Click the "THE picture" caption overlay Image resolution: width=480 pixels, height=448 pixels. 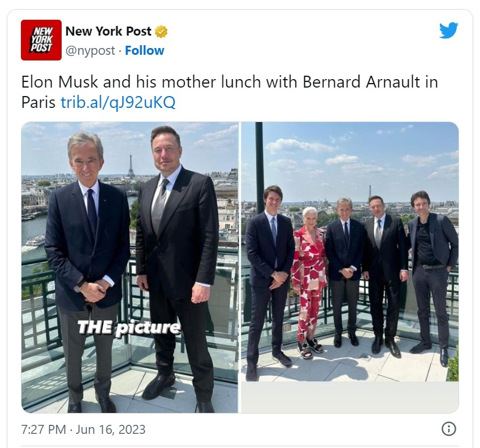click(x=129, y=328)
